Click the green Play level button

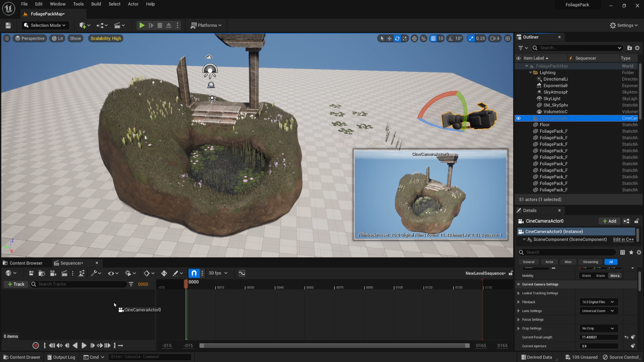142,25
